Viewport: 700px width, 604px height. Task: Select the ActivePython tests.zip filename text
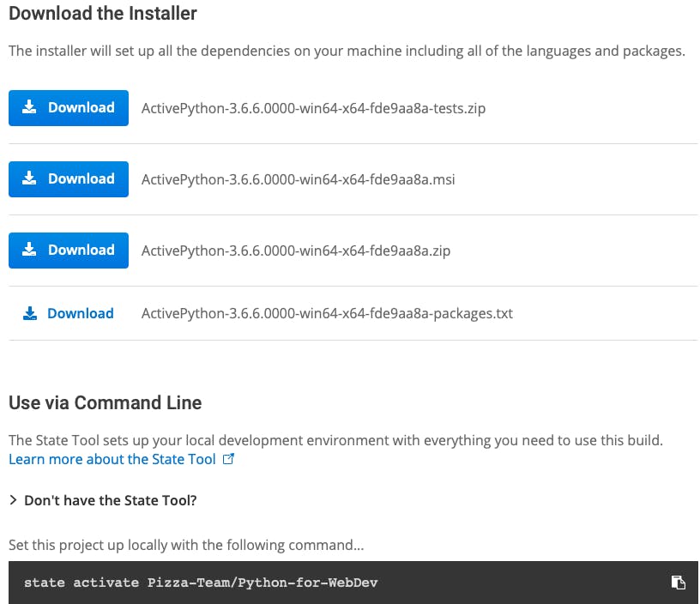point(313,108)
